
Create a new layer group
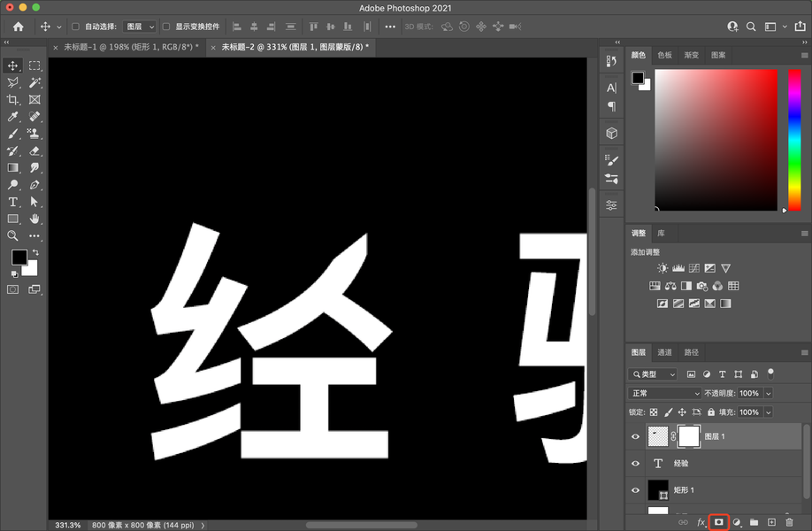[754, 522]
